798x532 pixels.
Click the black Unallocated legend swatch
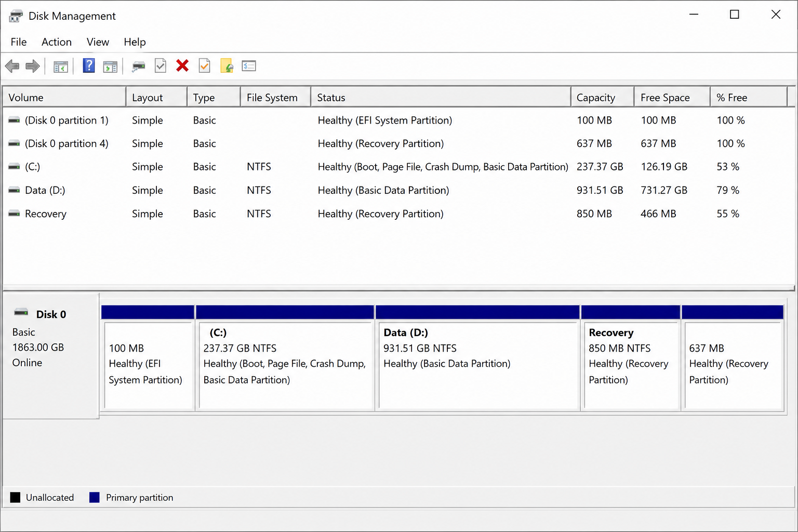(x=16, y=497)
